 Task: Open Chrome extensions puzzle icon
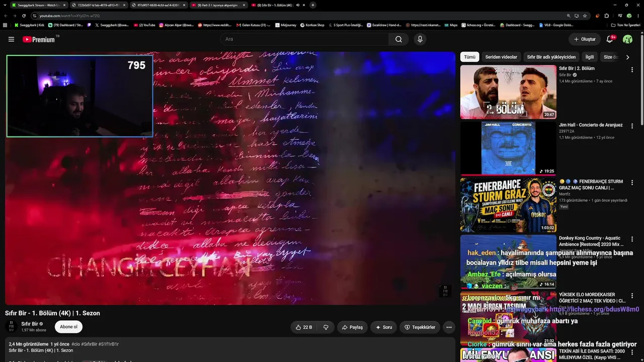pos(606,16)
